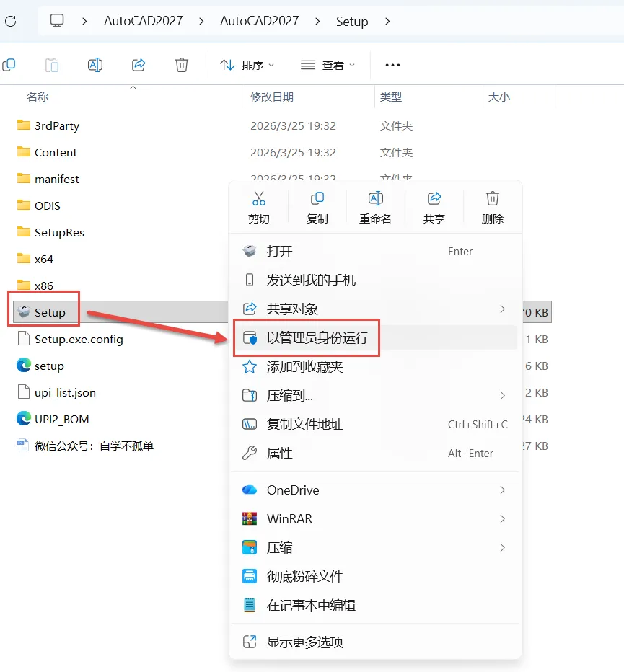Click the toolbar rename icon
The width and height of the screenshot is (624, 672).
95,65
